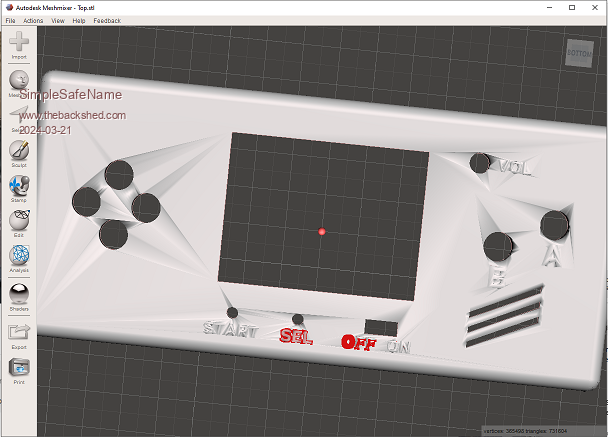Image resolution: width=608 pixels, height=437 pixels.
Task: Open the File menu
Action: pyautogui.click(x=10, y=20)
